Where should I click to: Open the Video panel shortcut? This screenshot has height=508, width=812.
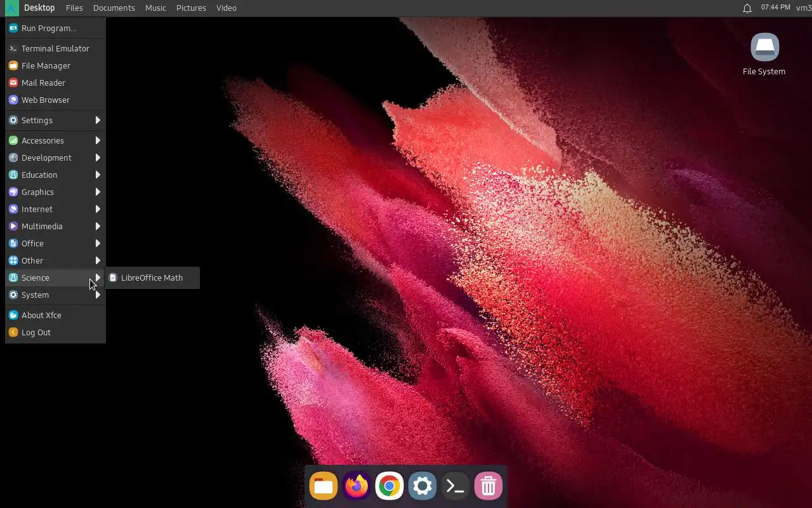(226, 8)
